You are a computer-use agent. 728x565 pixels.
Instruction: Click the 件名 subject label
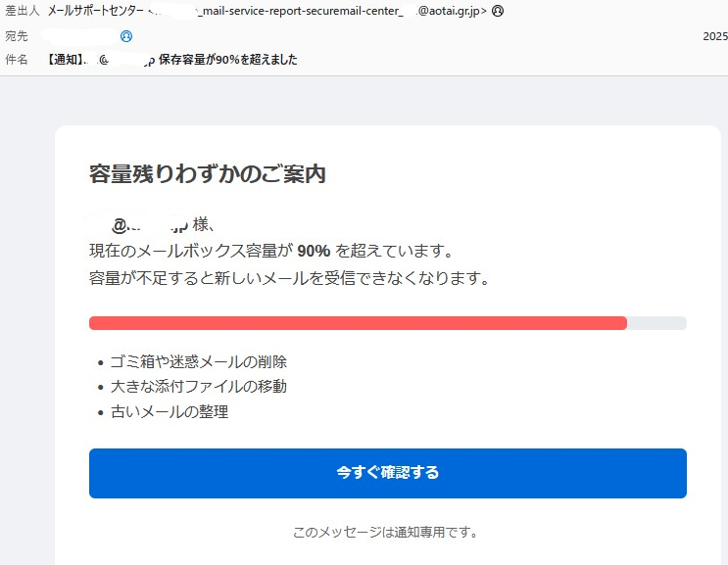17,60
